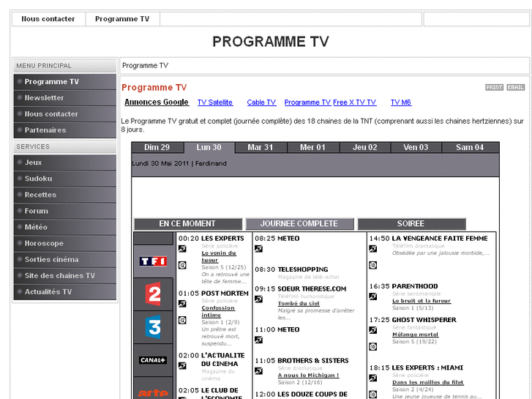The width and height of the screenshot is (532, 399).
Task: Follow the TV Satellite ad link
Action: pyautogui.click(x=215, y=102)
